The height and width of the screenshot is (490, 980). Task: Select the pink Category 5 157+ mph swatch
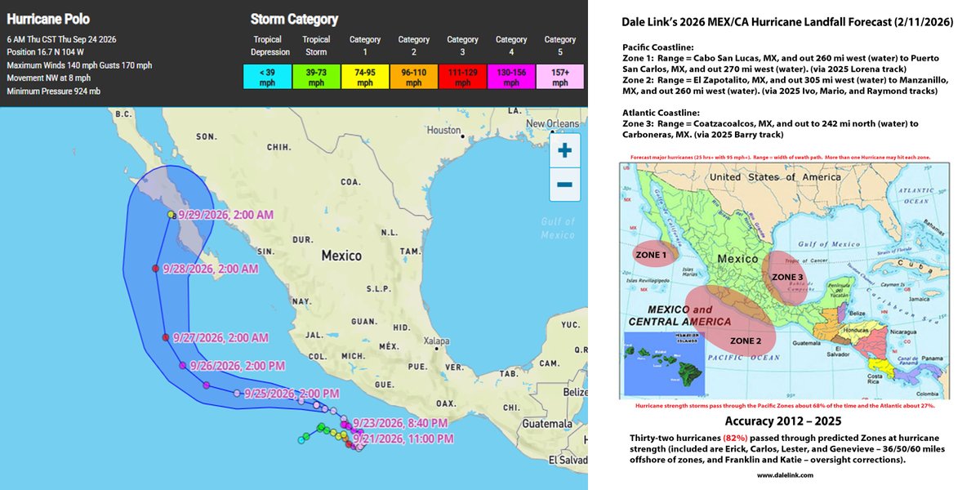(560, 77)
